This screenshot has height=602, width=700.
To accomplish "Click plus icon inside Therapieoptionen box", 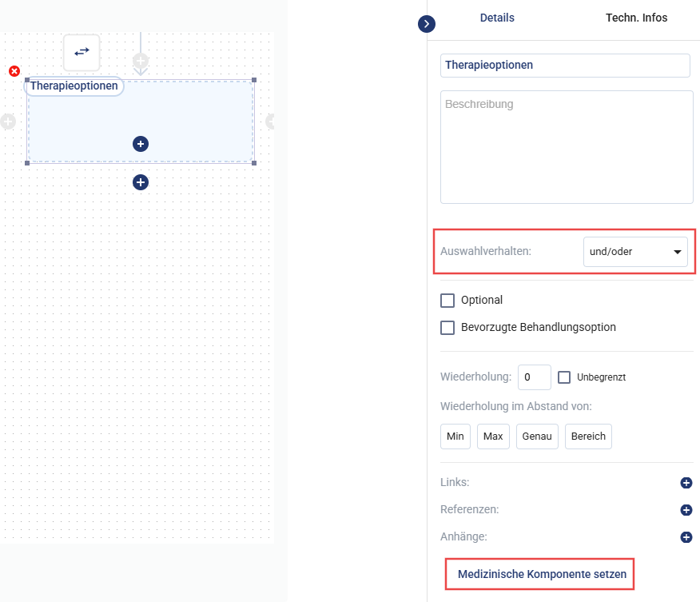I will click(141, 144).
